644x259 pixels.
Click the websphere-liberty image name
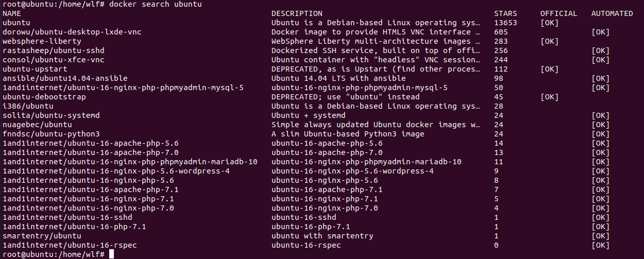(42, 42)
